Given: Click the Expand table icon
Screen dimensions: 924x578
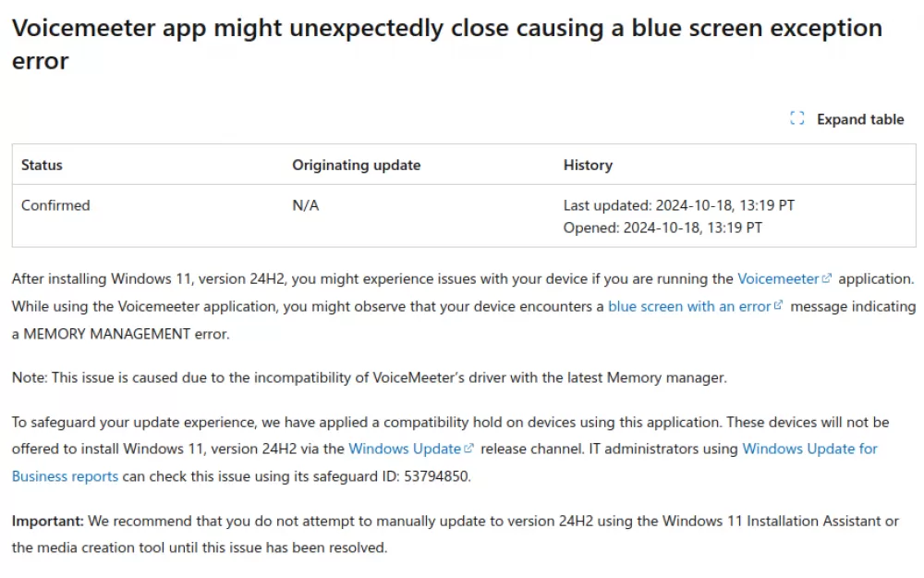Looking at the screenshot, I should pyautogui.click(x=797, y=118).
